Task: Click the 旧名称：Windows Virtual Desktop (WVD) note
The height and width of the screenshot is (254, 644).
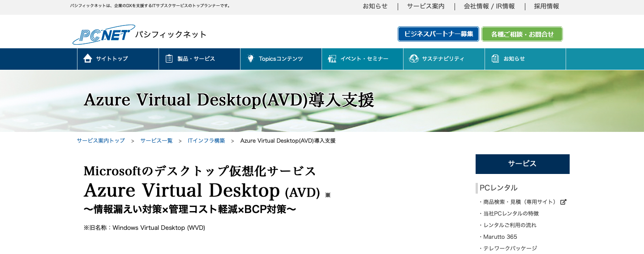Action: click(x=144, y=228)
